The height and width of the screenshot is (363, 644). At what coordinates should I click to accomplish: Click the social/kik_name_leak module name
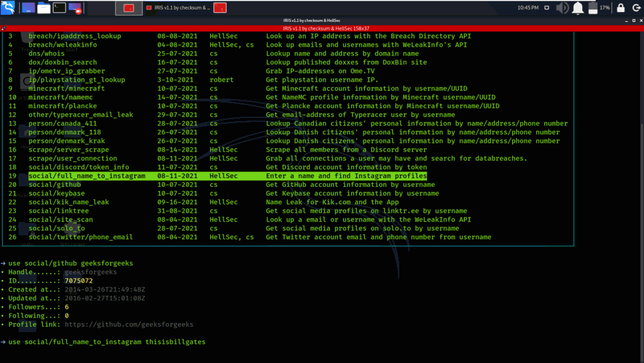pyautogui.click(x=69, y=202)
